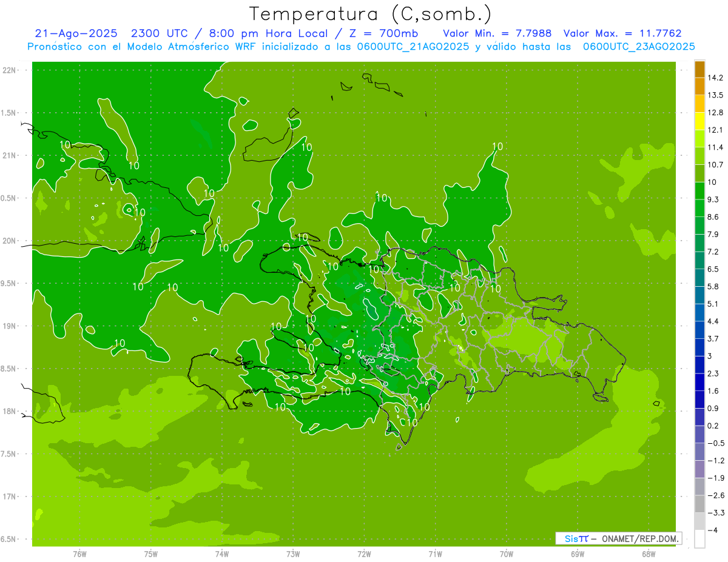Click the "20N" latitude label
728x562 pixels.
tap(10, 241)
